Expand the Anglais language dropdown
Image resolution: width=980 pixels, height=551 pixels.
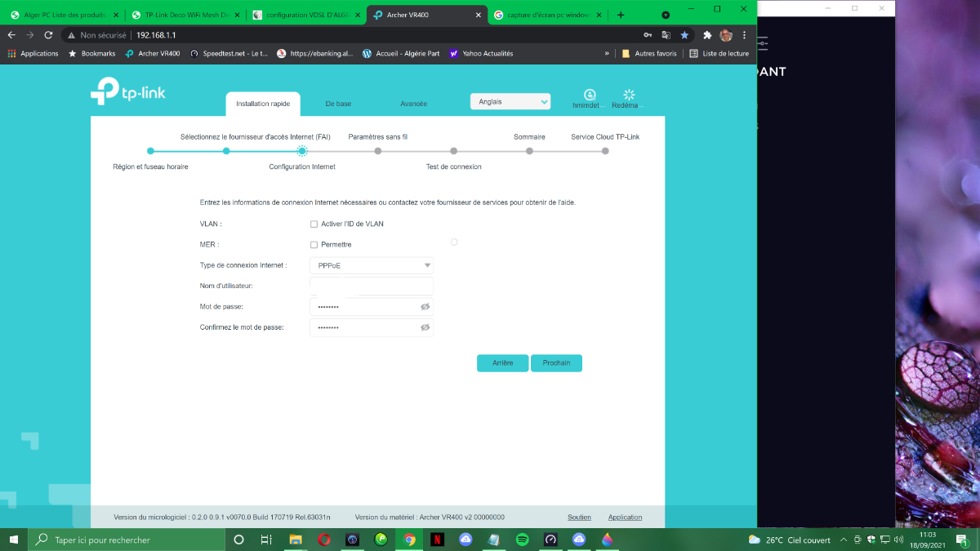point(510,102)
